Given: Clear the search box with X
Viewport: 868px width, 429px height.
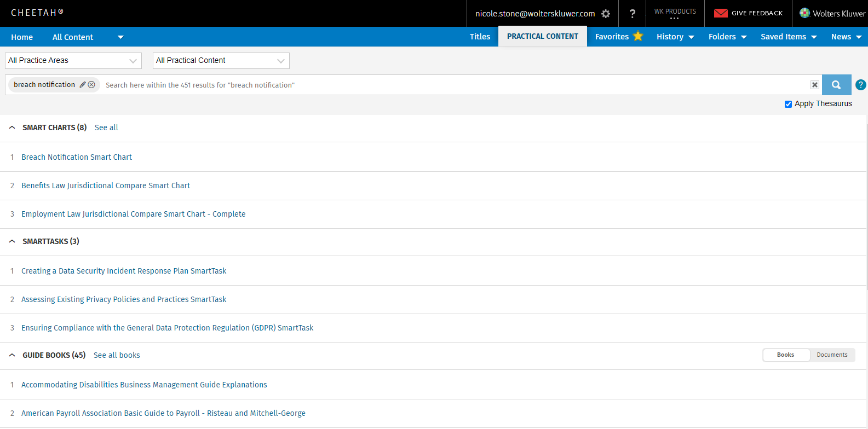Looking at the screenshot, I should tap(815, 85).
